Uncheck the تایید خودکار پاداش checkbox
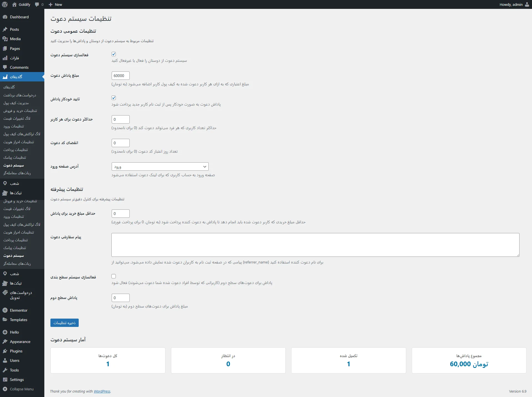 coord(114,98)
